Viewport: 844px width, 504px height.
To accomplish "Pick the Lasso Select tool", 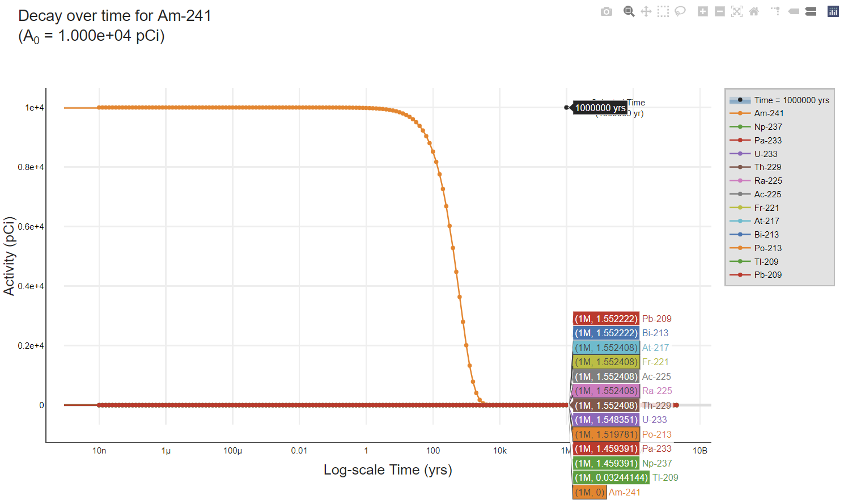I will point(680,11).
